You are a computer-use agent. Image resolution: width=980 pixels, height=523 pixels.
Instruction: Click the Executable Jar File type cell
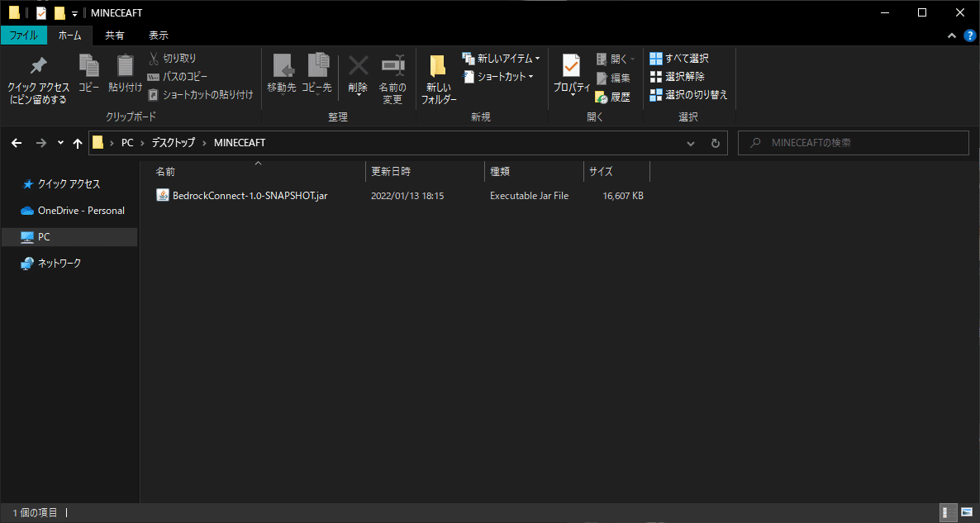coord(530,196)
